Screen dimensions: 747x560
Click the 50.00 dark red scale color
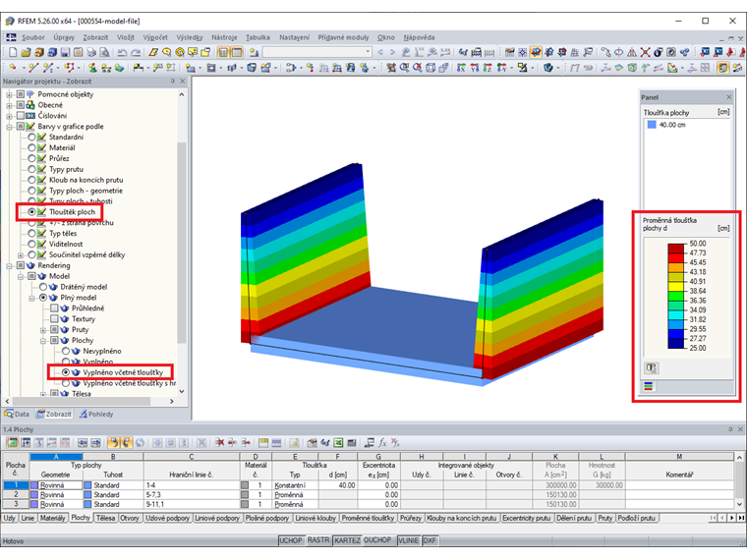(x=675, y=249)
